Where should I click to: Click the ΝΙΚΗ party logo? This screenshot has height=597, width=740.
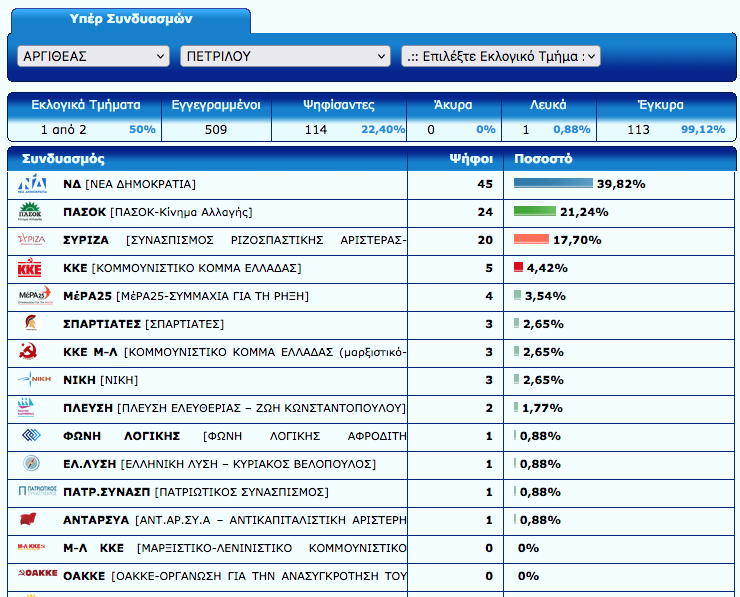(x=32, y=380)
